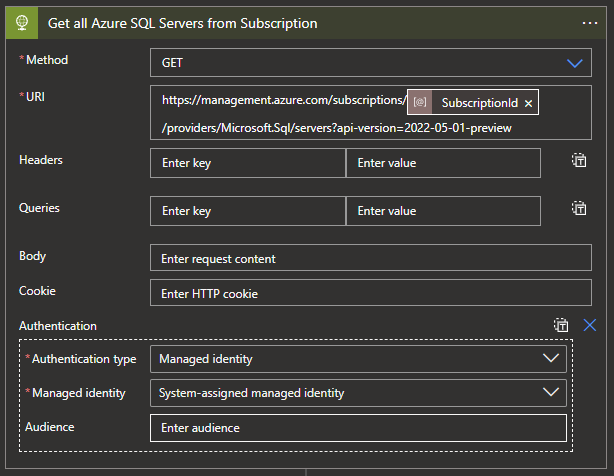
Task: Focus the Headers Enter value field
Action: [x=444, y=163]
